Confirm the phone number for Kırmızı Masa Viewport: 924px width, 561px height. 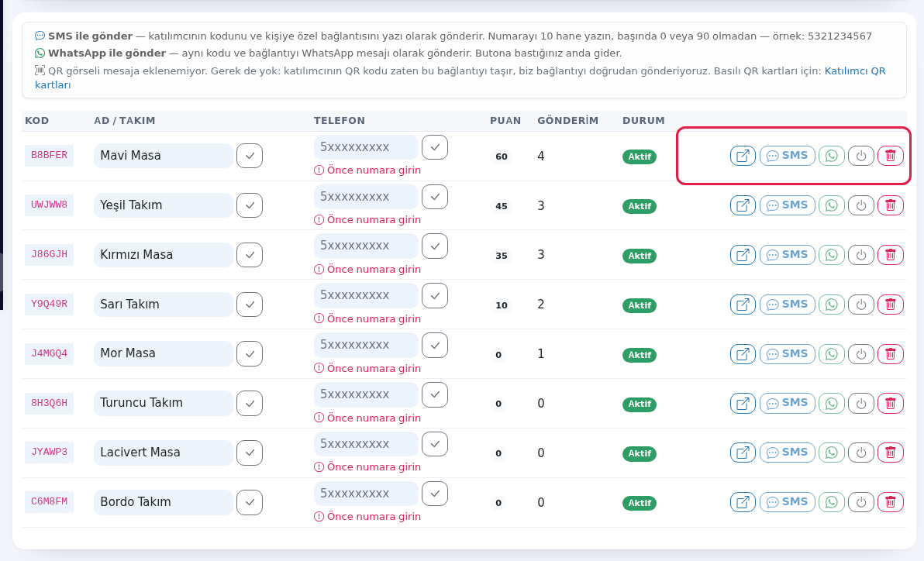tap(435, 246)
